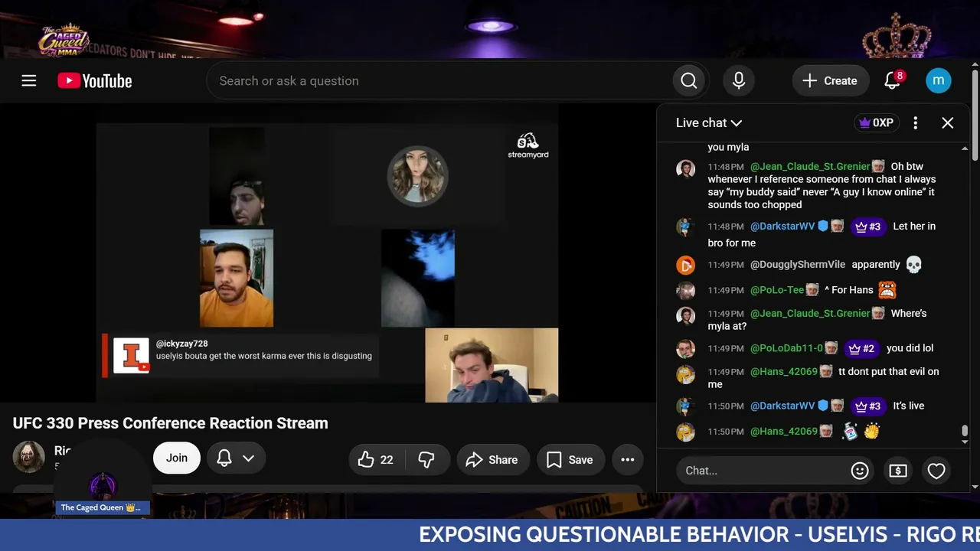
Task: Open the channel avatar beside Join
Action: (29, 457)
